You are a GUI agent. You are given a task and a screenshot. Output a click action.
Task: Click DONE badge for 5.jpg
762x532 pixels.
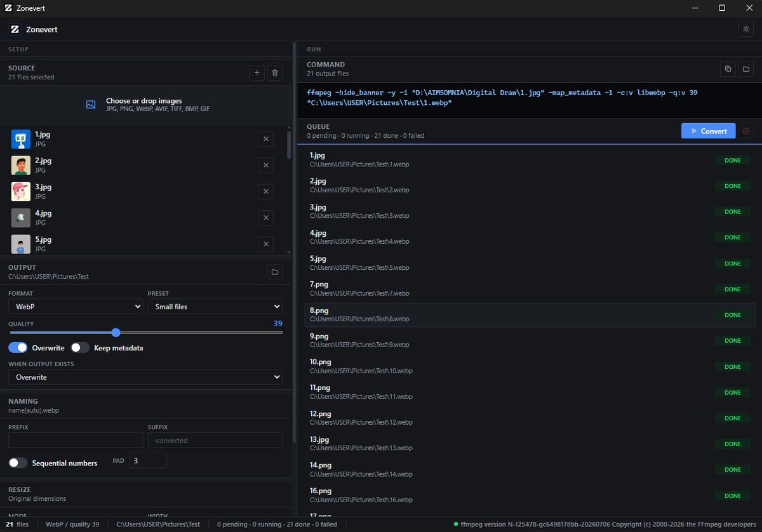732,263
